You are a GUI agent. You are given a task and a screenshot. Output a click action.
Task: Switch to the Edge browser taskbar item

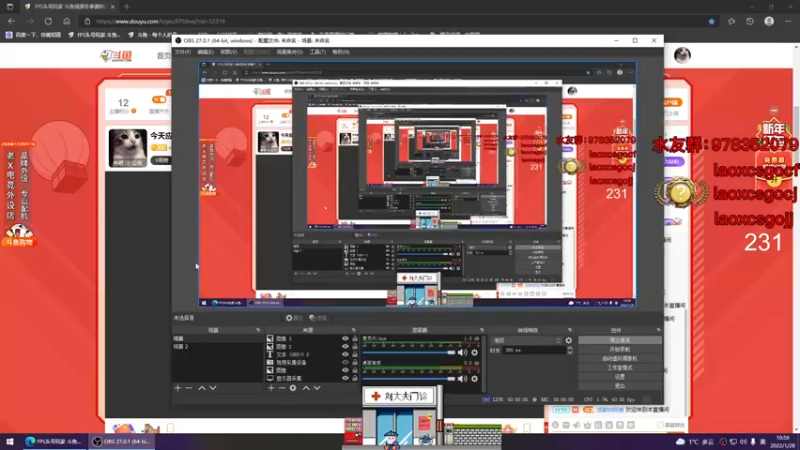[x=54, y=442]
